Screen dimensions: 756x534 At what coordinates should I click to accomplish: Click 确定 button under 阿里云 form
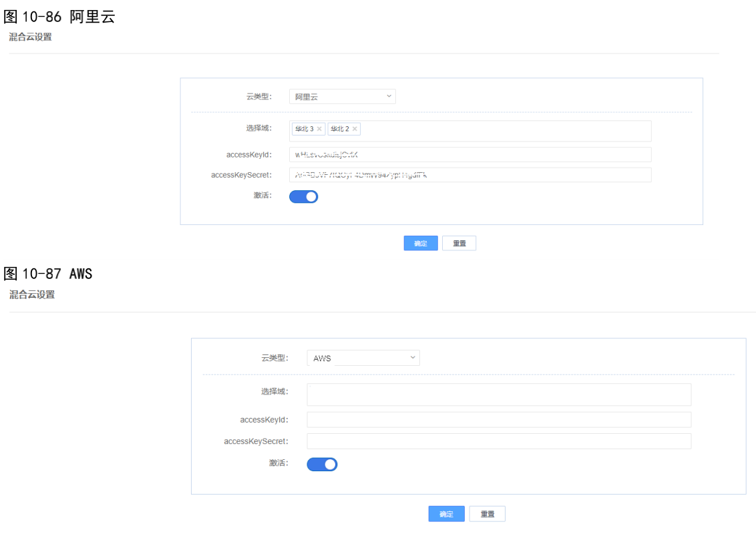pos(421,244)
